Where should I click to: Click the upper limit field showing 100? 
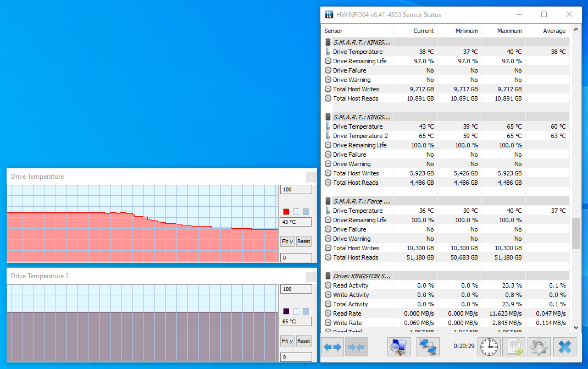(296, 189)
